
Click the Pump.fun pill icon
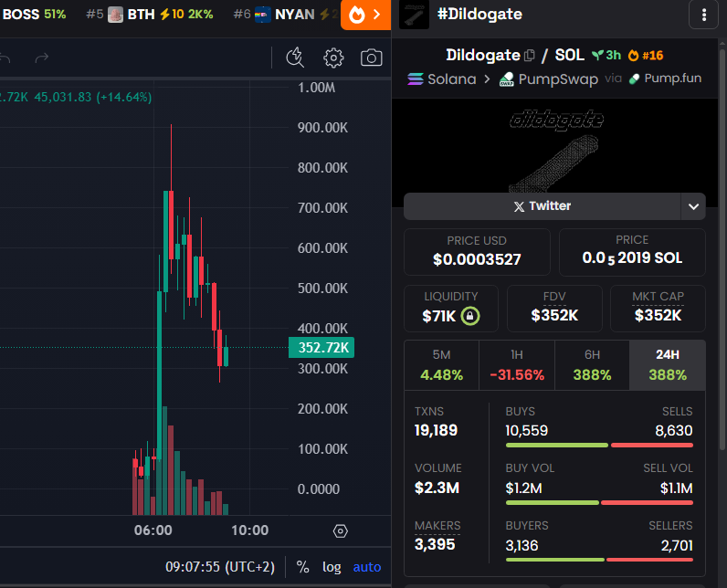tap(634, 79)
